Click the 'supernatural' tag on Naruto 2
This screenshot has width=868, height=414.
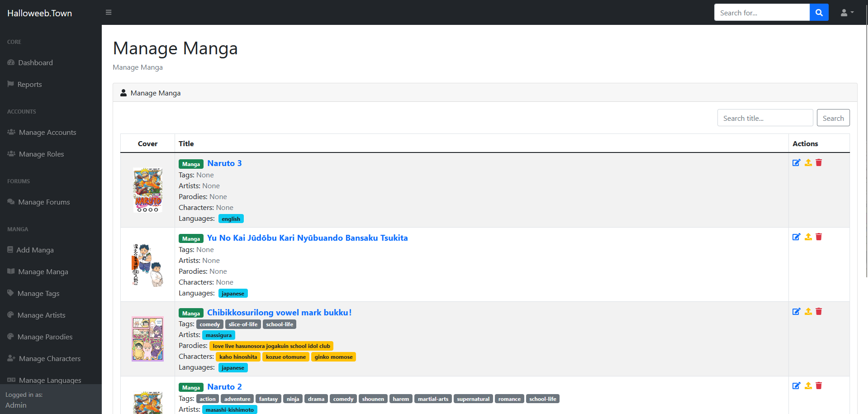click(x=473, y=399)
